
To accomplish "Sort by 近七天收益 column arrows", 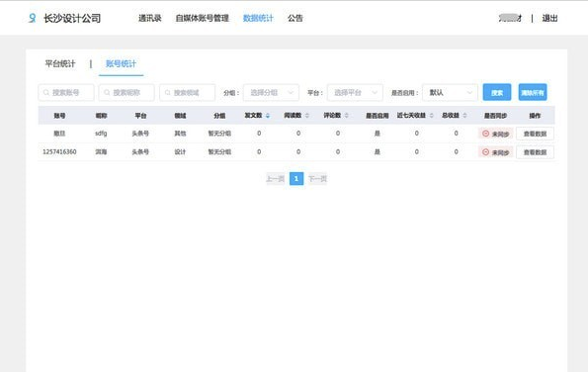I will (432, 116).
